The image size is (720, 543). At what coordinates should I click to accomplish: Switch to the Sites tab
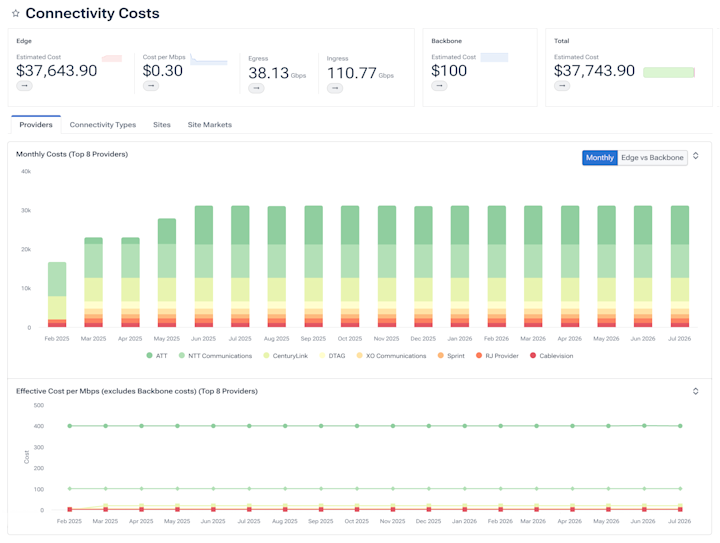point(162,125)
